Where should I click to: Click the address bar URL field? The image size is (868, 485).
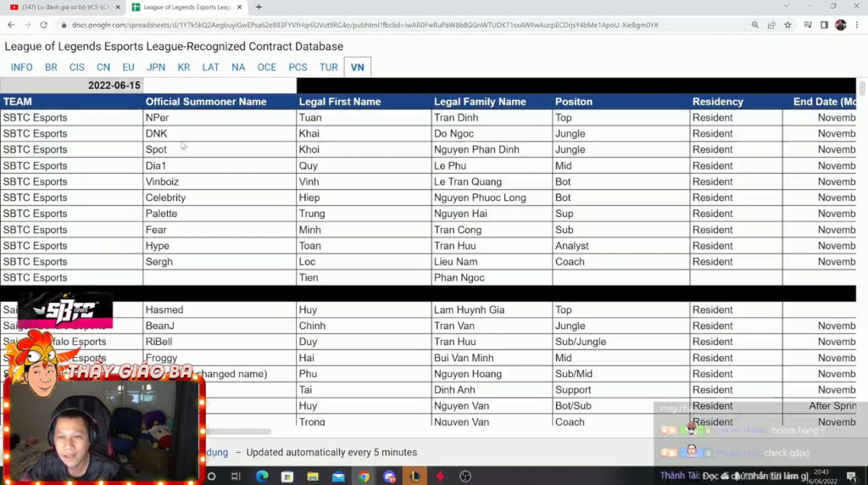pos(364,25)
